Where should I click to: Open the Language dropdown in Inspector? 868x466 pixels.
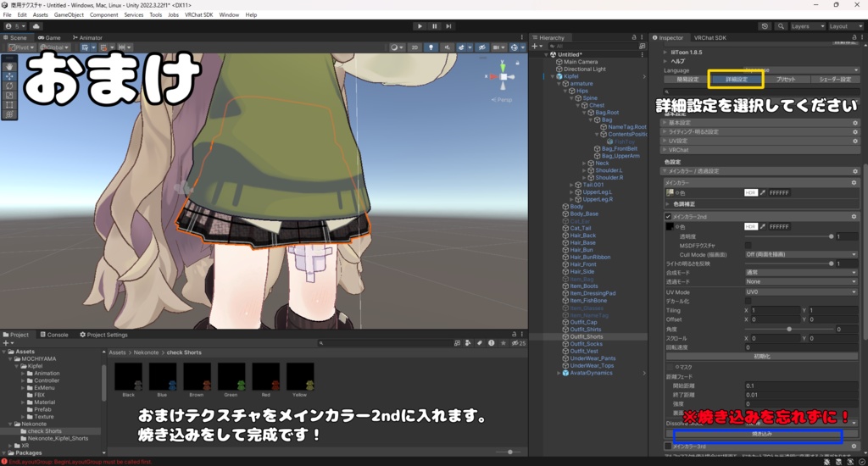pyautogui.click(x=800, y=70)
